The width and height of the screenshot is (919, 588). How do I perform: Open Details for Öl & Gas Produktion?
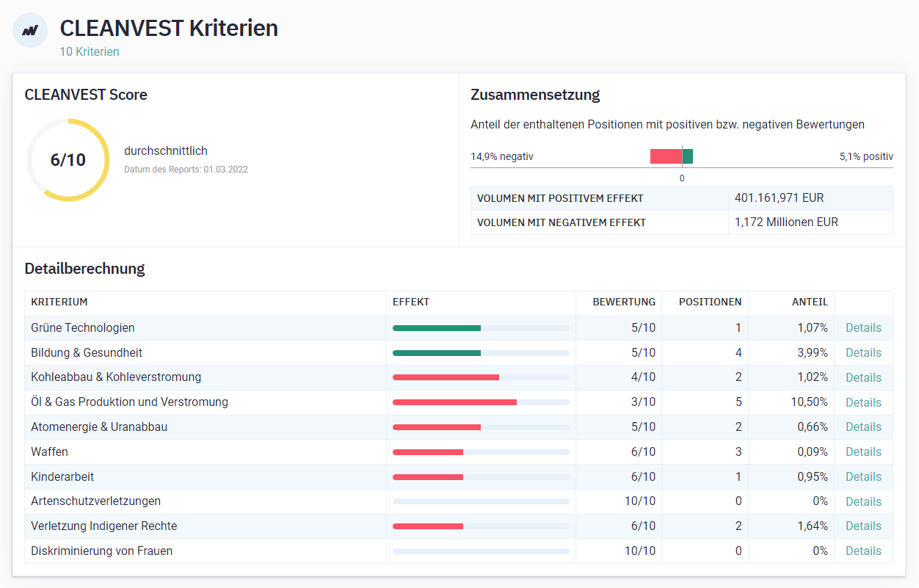(863, 402)
